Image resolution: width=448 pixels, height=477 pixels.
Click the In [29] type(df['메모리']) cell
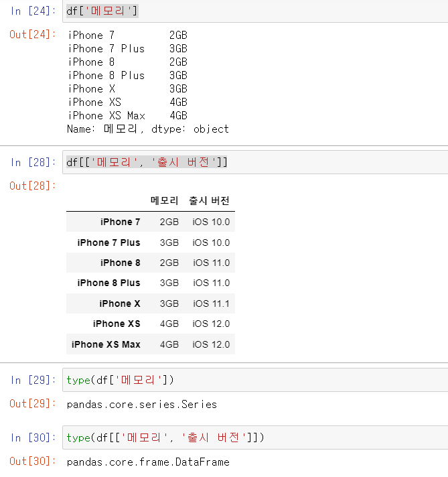click(255, 380)
